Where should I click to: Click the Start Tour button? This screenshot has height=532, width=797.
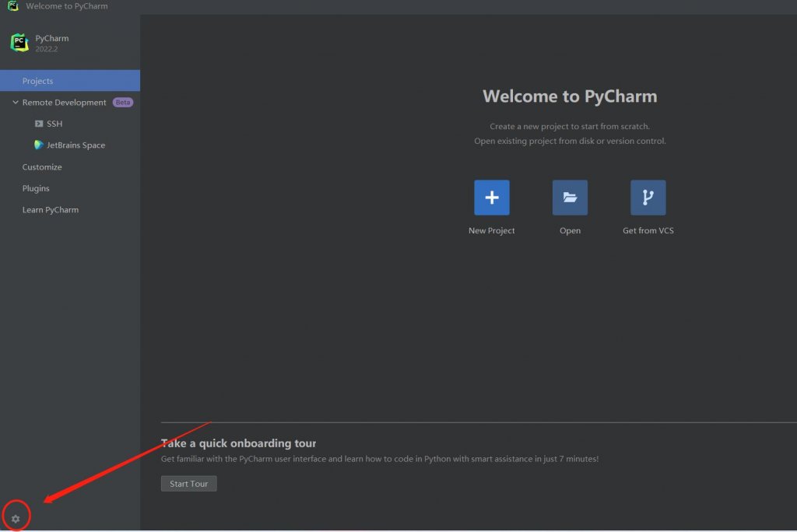(188, 484)
